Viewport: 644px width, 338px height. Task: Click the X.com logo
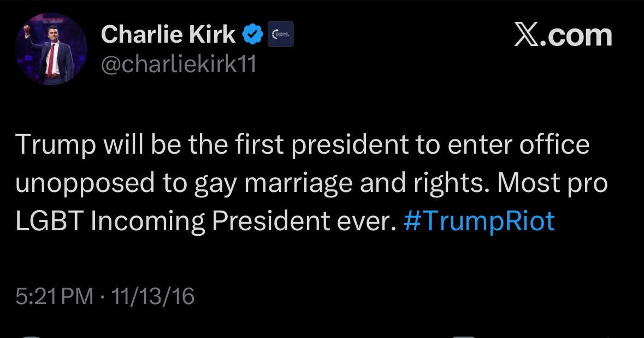[564, 35]
